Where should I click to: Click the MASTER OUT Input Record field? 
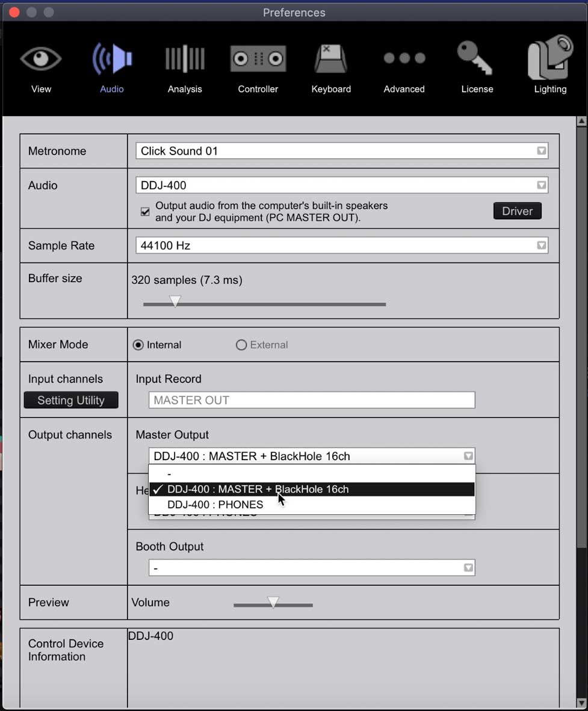[312, 400]
